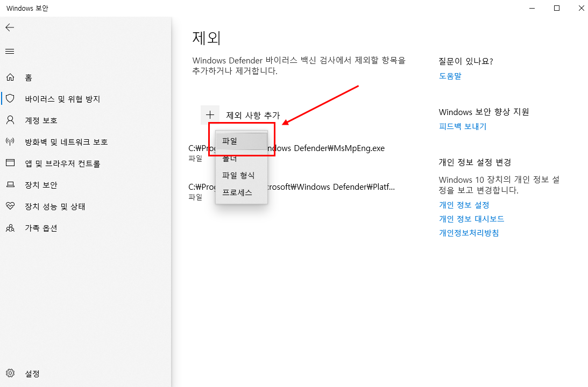The image size is (588, 387).
Task: Open 앱 및 브라우저 컨트롤 section
Action: tap(62, 164)
